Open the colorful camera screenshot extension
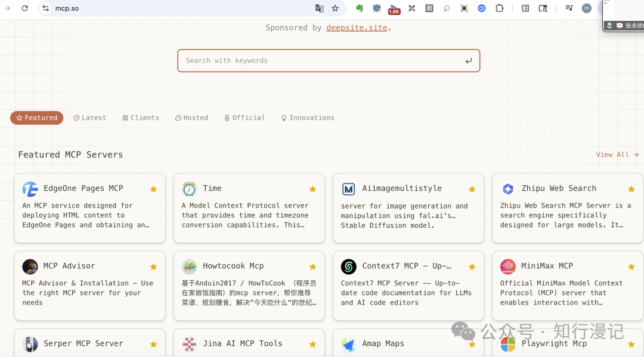 pos(464,8)
